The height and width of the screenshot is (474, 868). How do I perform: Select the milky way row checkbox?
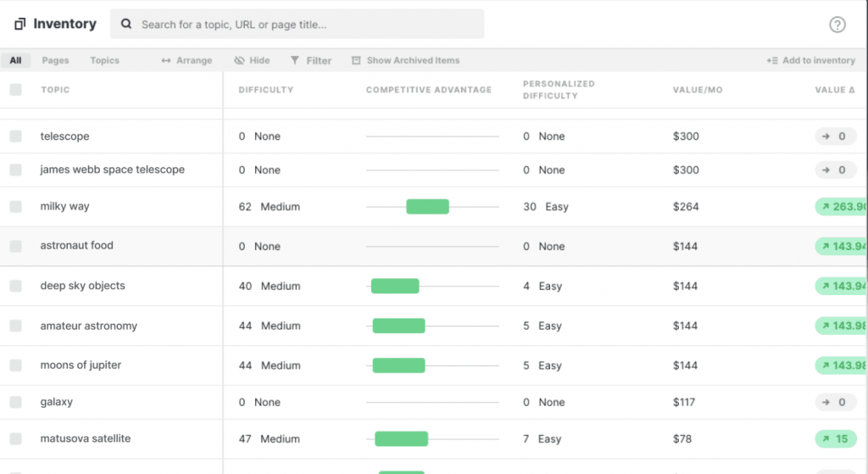tap(15, 207)
